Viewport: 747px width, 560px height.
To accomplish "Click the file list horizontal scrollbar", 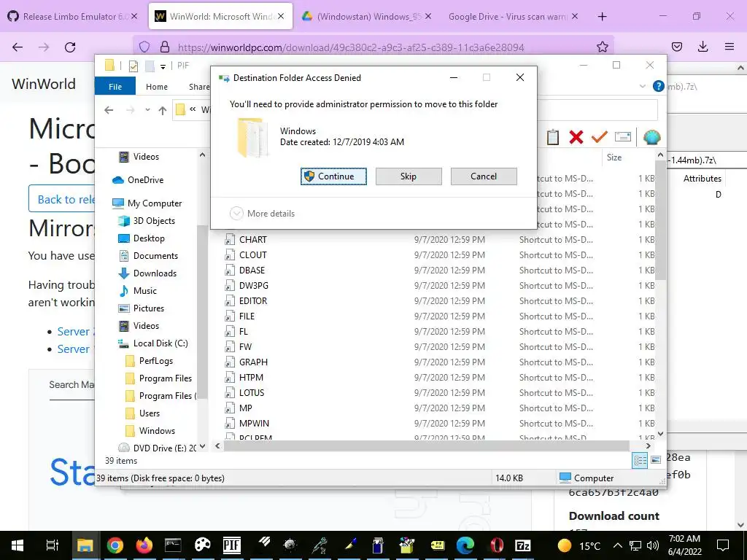I will (x=426, y=446).
